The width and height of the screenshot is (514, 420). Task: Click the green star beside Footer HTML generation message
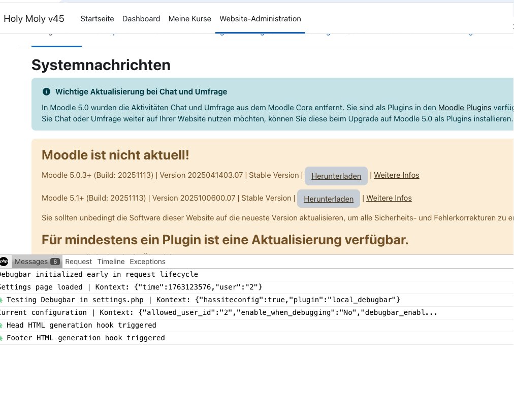pyautogui.click(x=2, y=338)
